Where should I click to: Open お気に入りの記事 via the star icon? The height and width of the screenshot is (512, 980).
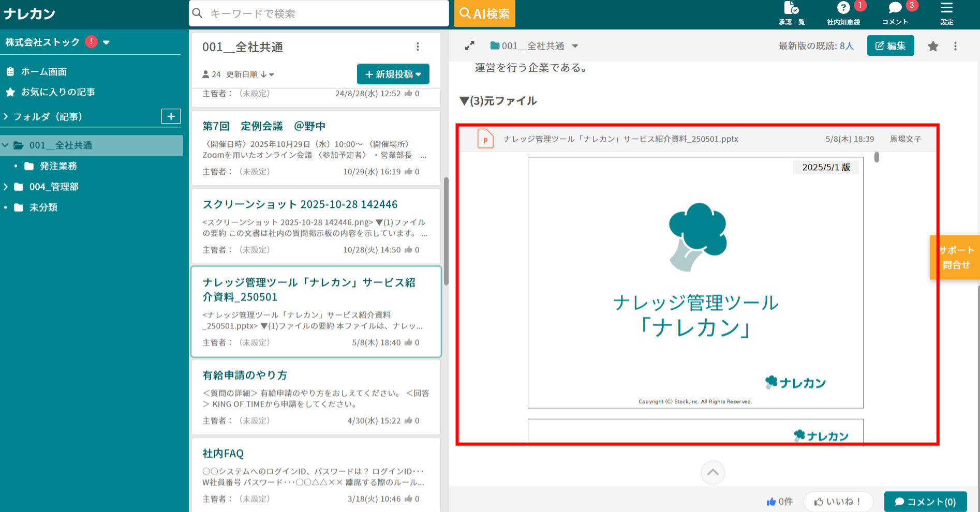click(x=10, y=92)
